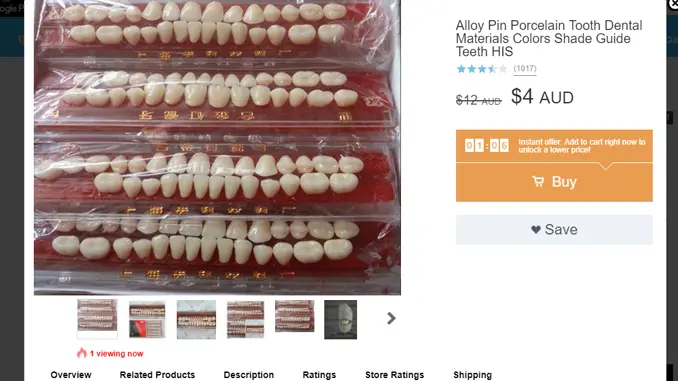This screenshot has width=678, height=381.
Task: Click the main teeth product image
Action: 217,147
